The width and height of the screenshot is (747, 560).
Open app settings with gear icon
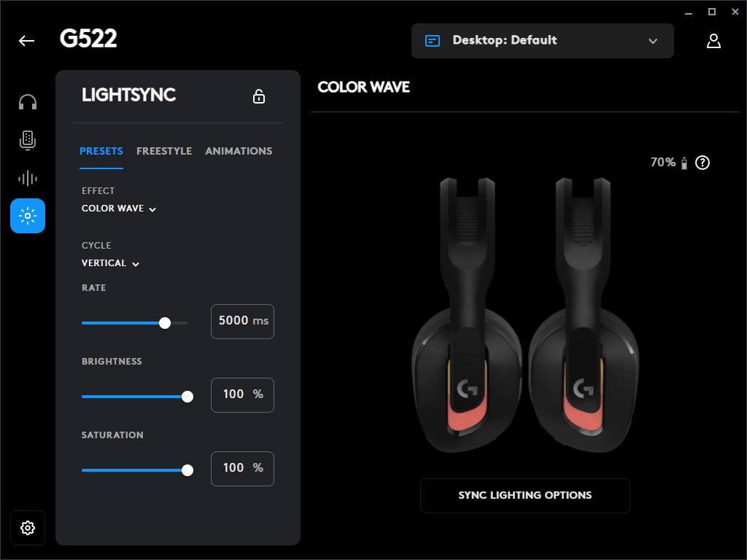coord(28,528)
